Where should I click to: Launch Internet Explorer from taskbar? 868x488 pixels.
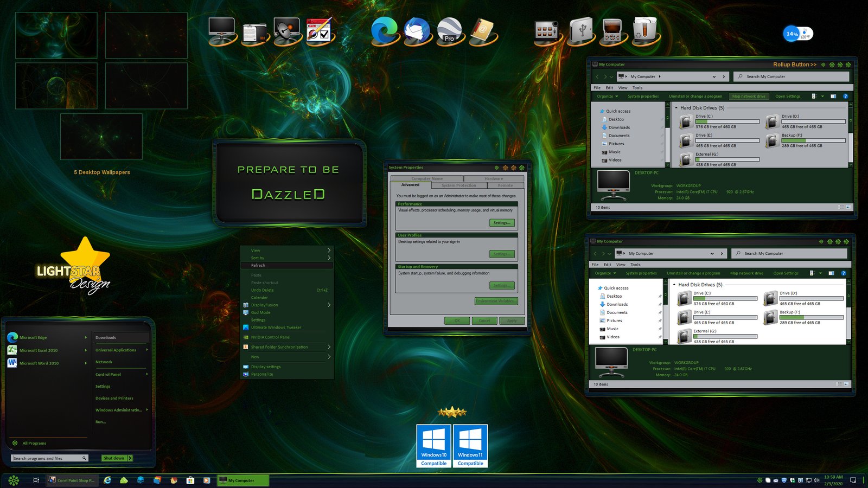(107, 480)
